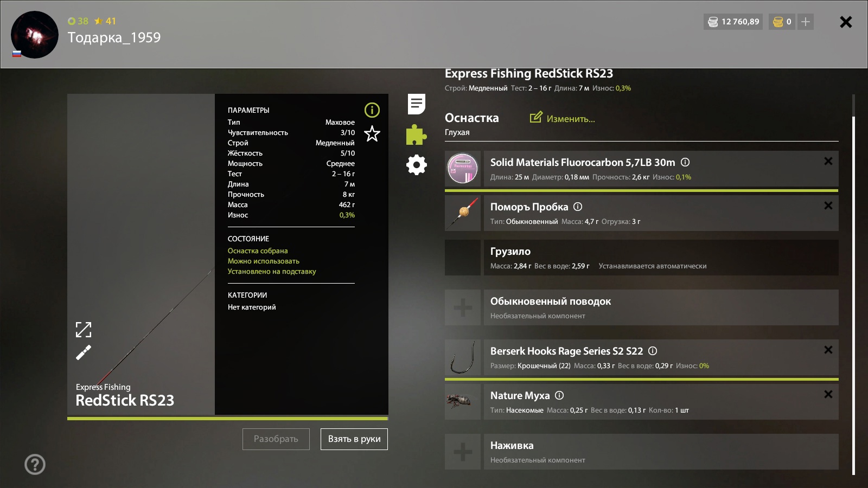Click the RedStick RS23 rod image
Screen dimensions: 868x488
pyautogui.click(x=141, y=254)
